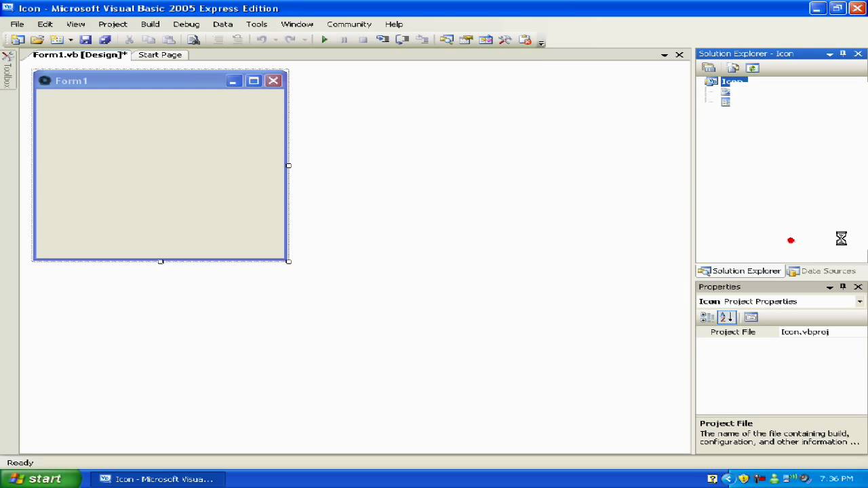Open the Toolbox side panel

click(7, 71)
